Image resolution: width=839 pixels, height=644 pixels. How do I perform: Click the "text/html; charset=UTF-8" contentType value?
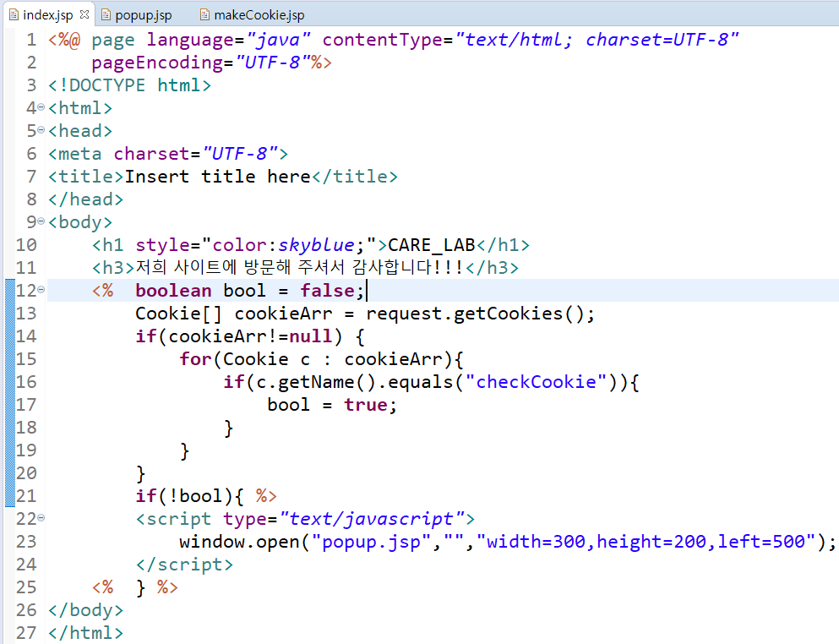tap(597, 40)
